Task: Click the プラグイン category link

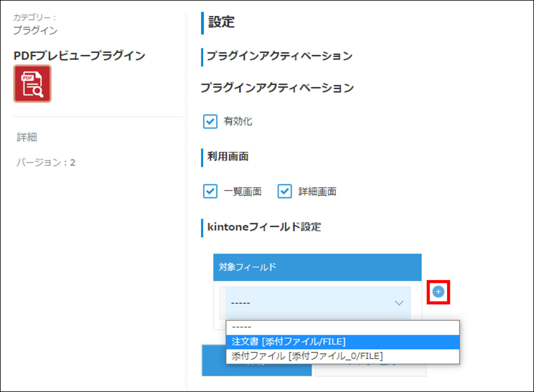Action: click(35, 31)
